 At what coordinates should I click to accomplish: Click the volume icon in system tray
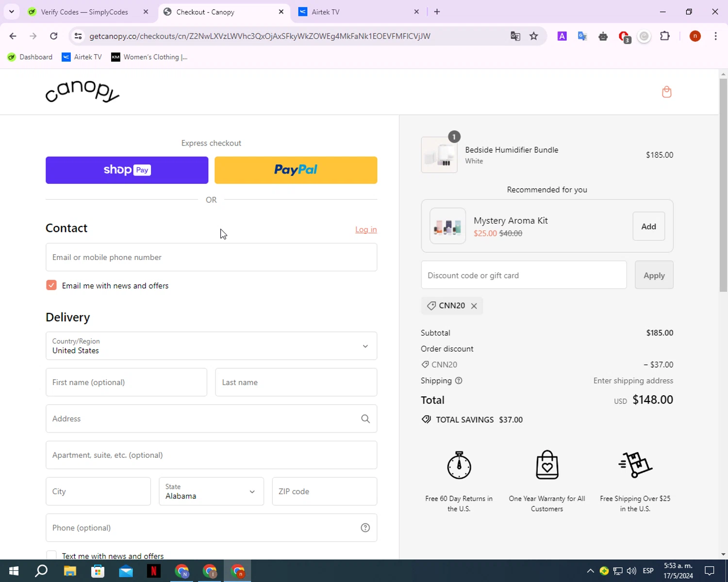631,571
